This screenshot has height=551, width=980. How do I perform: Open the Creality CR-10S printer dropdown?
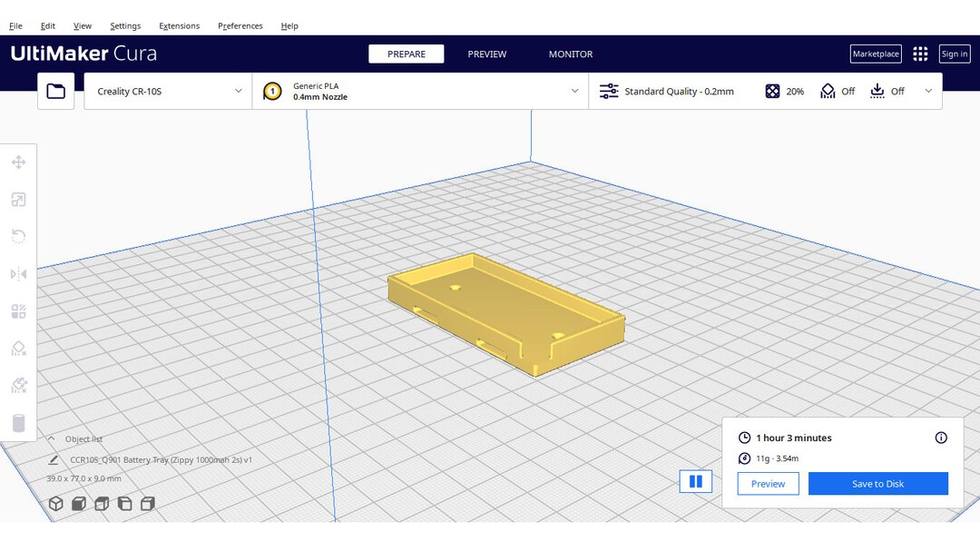[x=167, y=91]
